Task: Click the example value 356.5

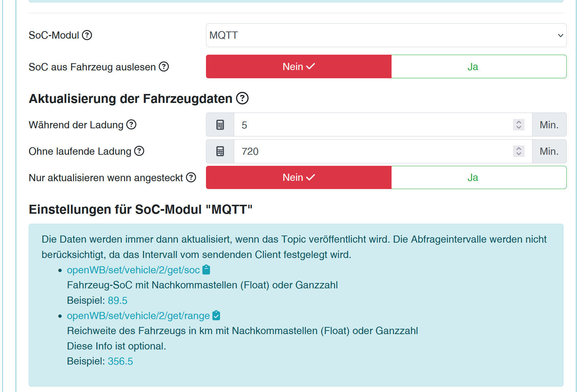Action: click(x=121, y=361)
